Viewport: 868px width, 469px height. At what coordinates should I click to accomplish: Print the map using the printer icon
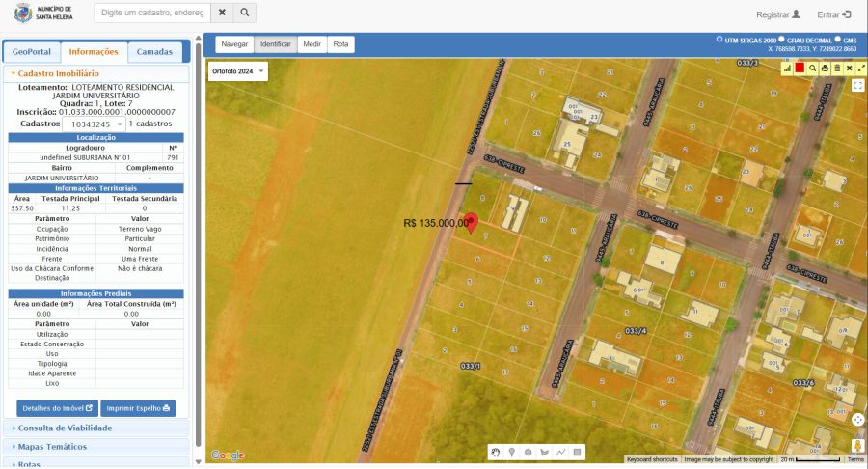pyautogui.click(x=825, y=68)
